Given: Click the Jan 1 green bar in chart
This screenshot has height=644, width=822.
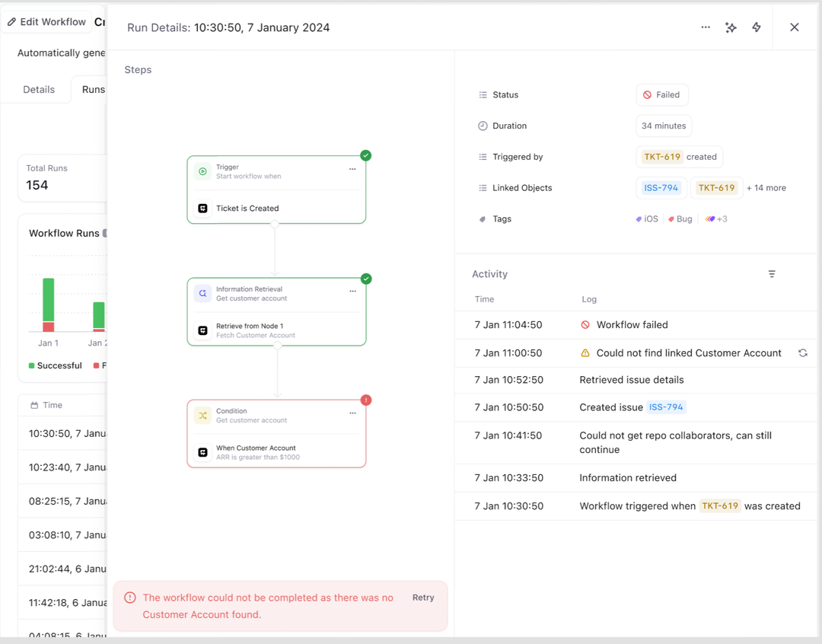Looking at the screenshot, I should point(48,300).
